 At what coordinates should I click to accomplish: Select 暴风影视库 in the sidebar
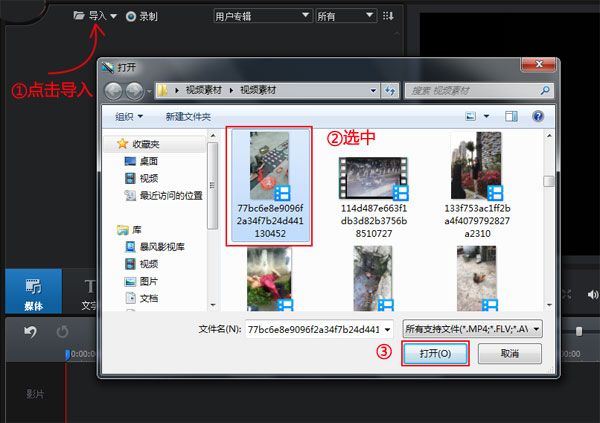pos(161,247)
